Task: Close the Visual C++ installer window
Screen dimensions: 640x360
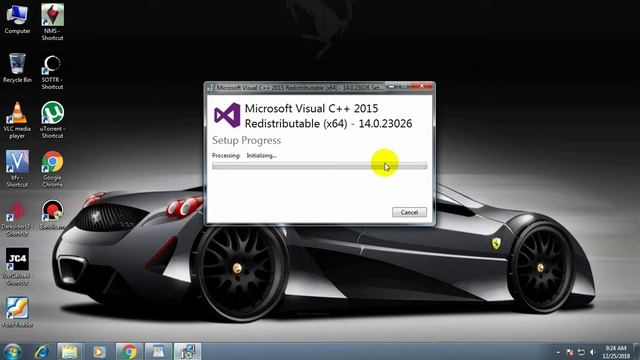Action: click(x=422, y=86)
